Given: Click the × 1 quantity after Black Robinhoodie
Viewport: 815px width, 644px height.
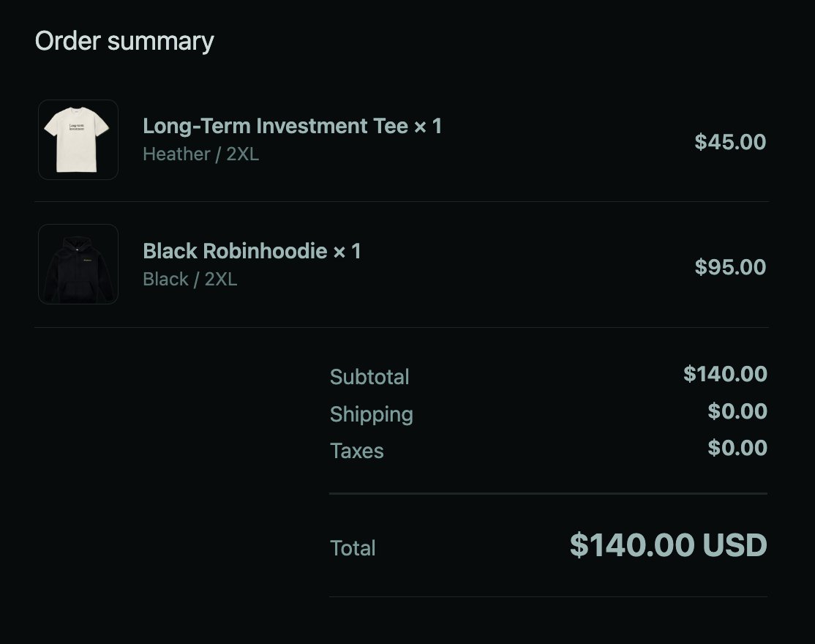Looking at the screenshot, I should (x=347, y=251).
